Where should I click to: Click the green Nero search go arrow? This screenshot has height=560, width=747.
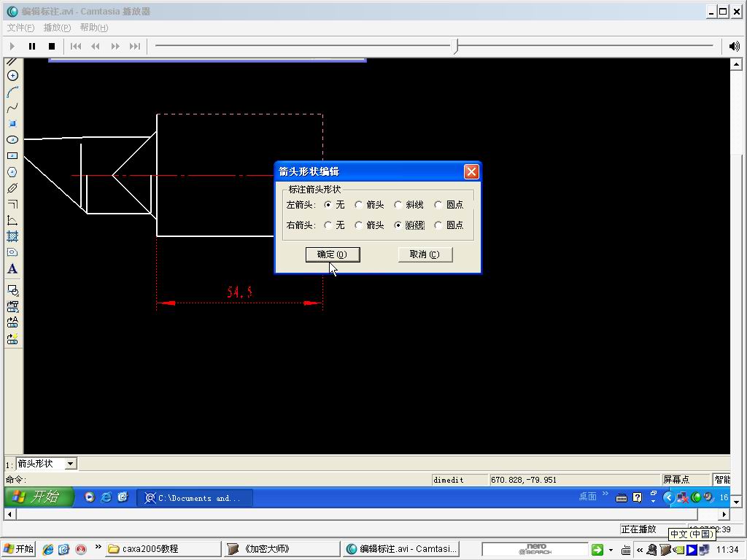pyautogui.click(x=597, y=550)
